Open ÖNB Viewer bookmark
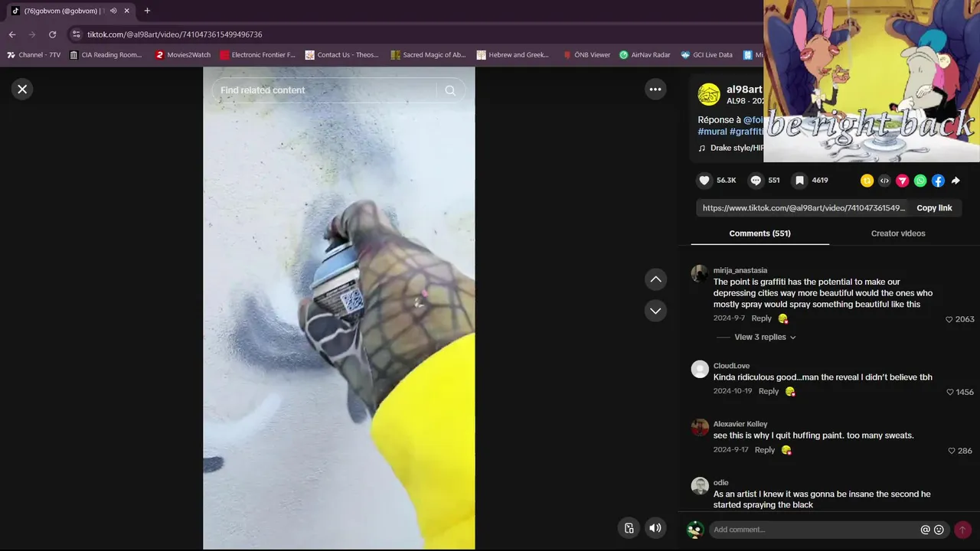Screen dimensions: 980x551 [586, 55]
